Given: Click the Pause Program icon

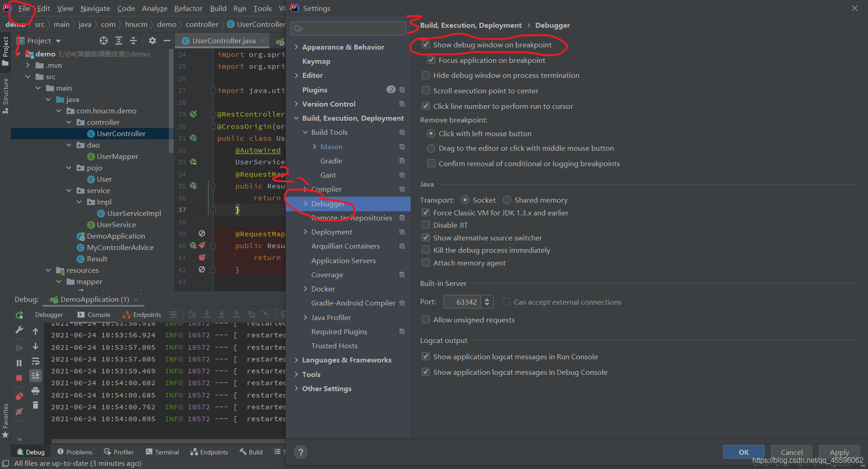Looking at the screenshot, I should coord(19,363).
